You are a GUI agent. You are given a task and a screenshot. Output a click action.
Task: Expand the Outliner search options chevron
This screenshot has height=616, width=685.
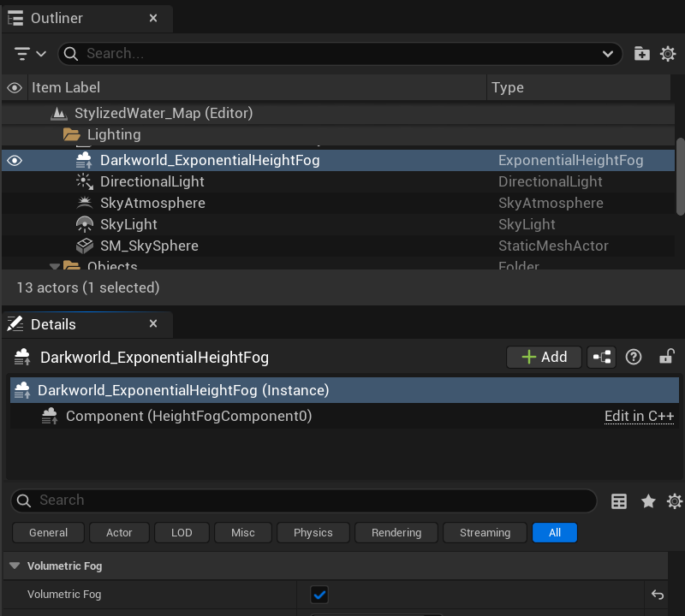[x=609, y=54]
